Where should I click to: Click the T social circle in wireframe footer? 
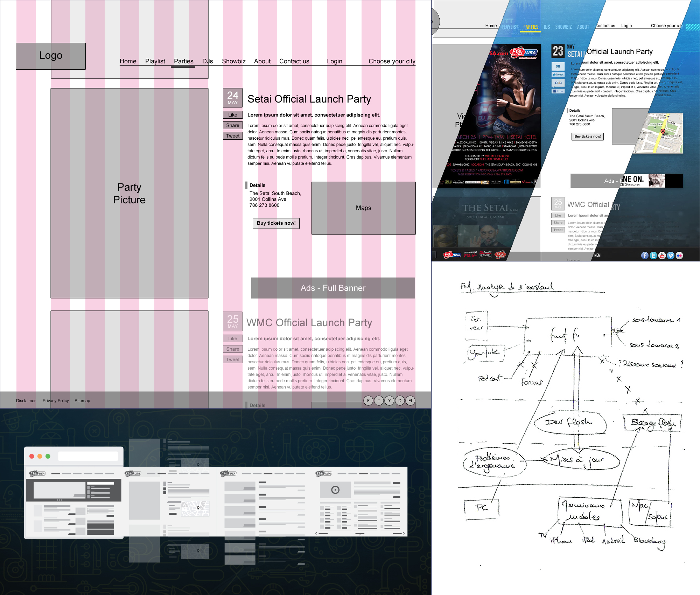(379, 400)
